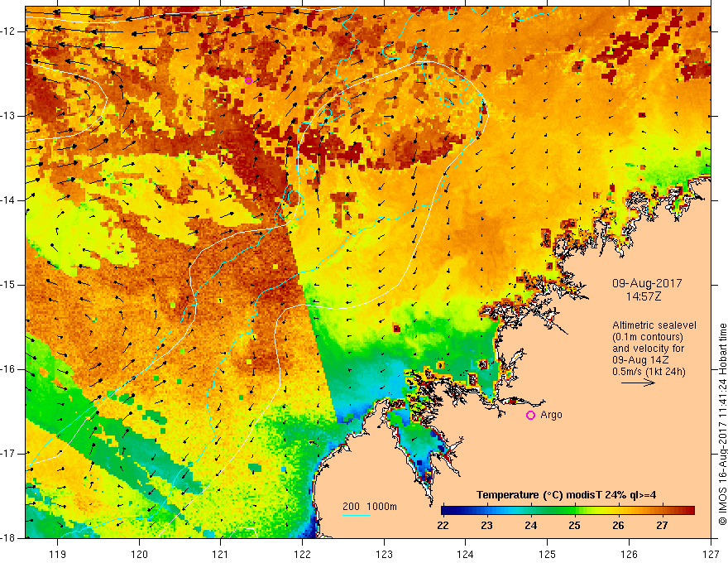The height and width of the screenshot is (563, 728).
Task: Click latitude axis label '-15'
Action: (8, 285)
